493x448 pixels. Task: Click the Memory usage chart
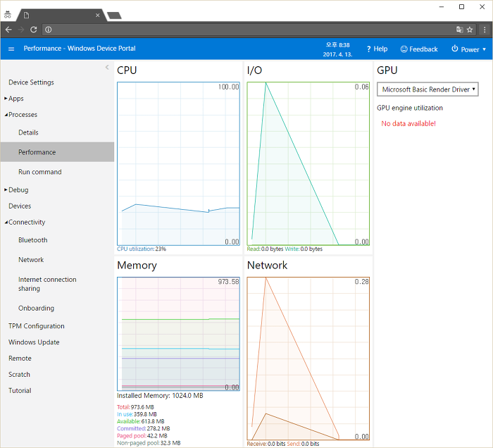point(179,334)
